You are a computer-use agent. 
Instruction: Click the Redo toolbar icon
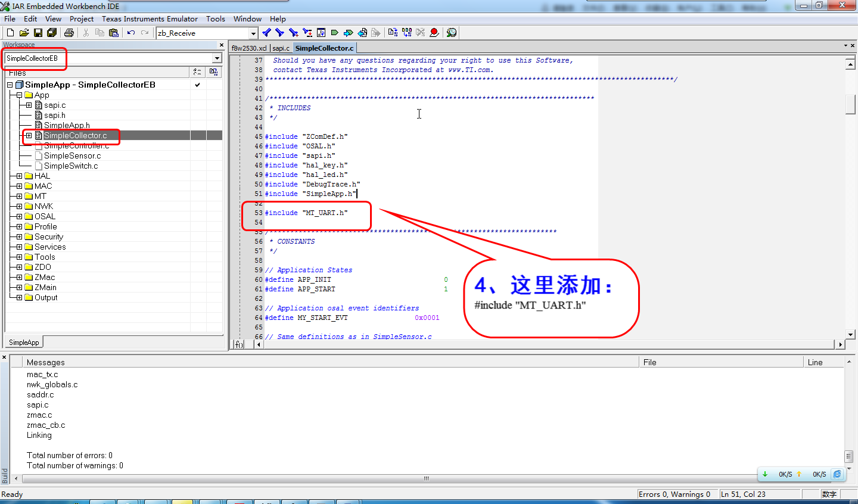point(145,33)
